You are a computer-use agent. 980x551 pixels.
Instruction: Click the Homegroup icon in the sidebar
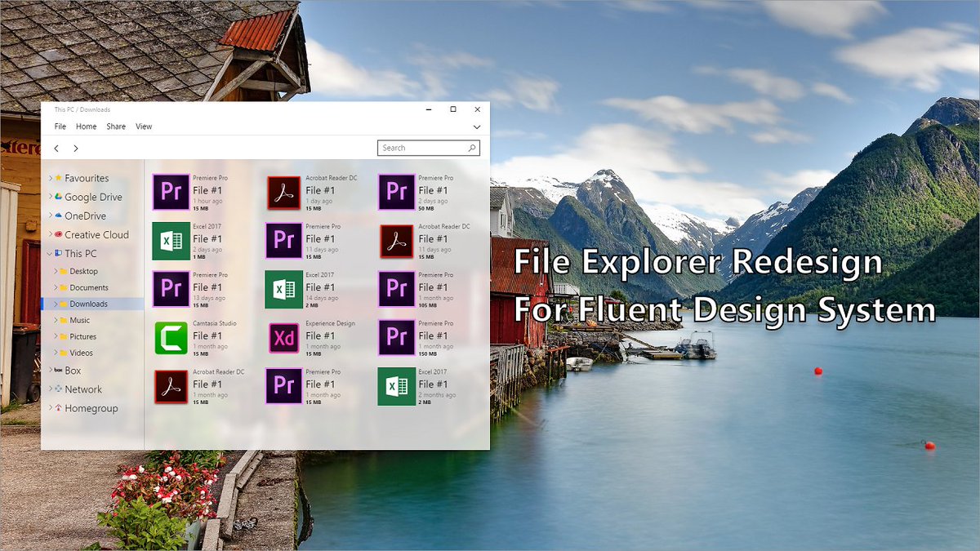[x=59, y=408]
